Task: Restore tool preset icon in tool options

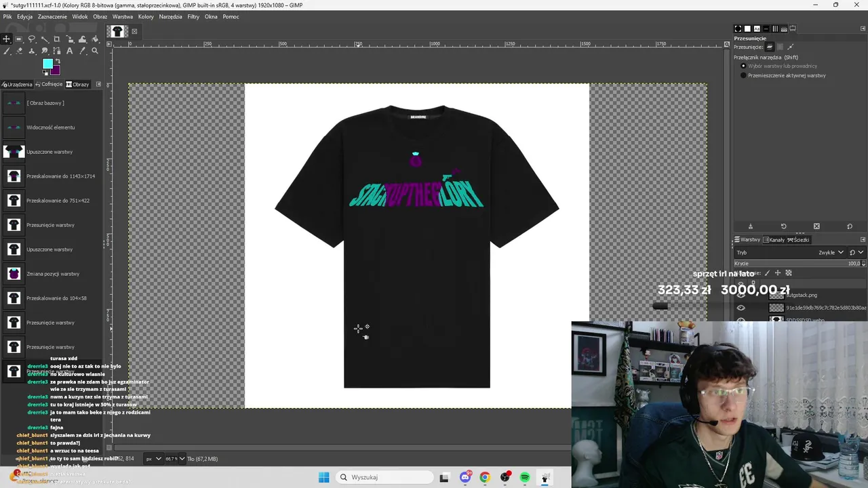Action: [x=784, y=226]
